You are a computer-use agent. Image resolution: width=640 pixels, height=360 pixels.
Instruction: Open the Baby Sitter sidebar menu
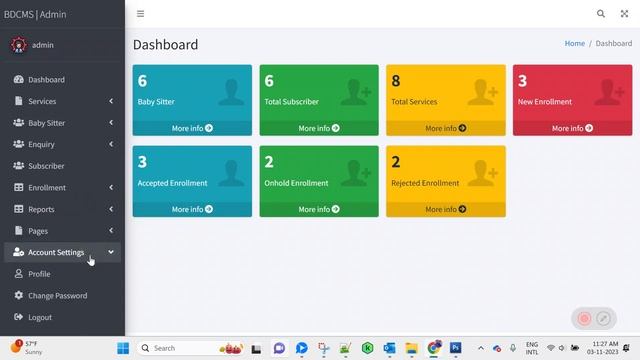click(62, 123)
